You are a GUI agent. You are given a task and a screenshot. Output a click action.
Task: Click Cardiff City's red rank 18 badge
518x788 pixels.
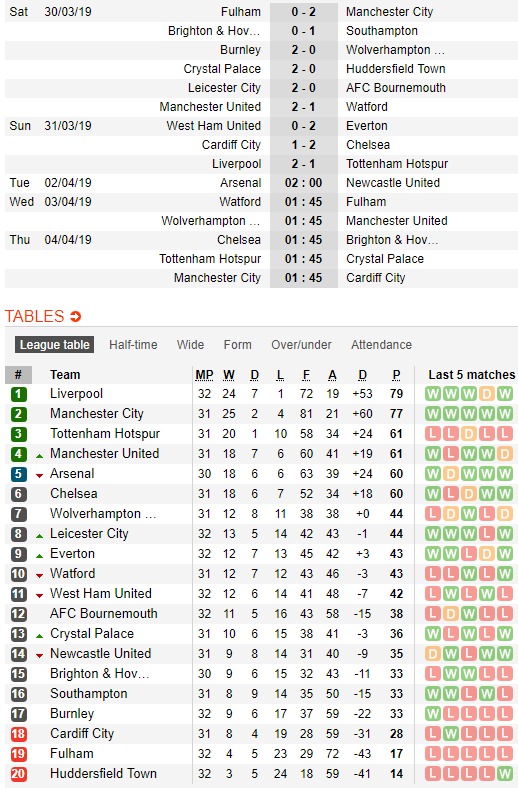tap(19, 734)
